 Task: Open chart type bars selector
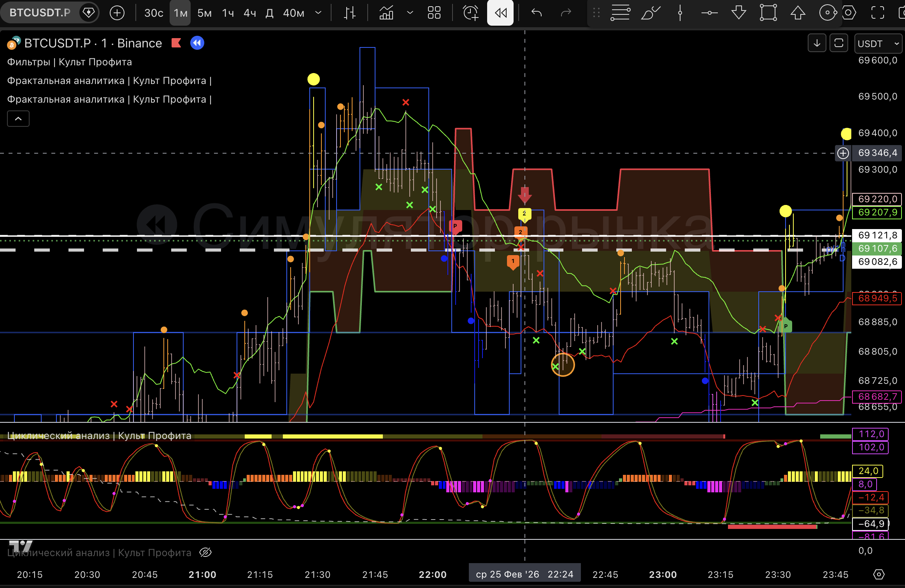(x=350, y=13)
